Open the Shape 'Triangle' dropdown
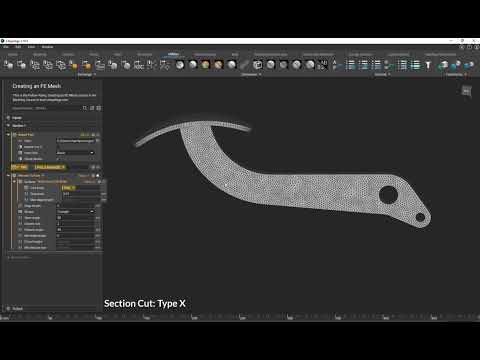The image size is (480, 360). point(75,212)
